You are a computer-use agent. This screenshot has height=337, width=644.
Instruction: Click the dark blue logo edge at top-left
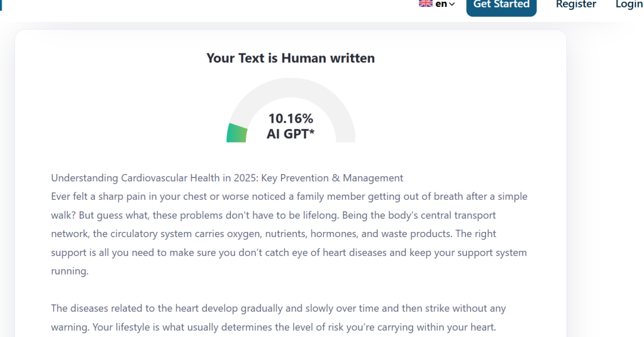[1, 4]
